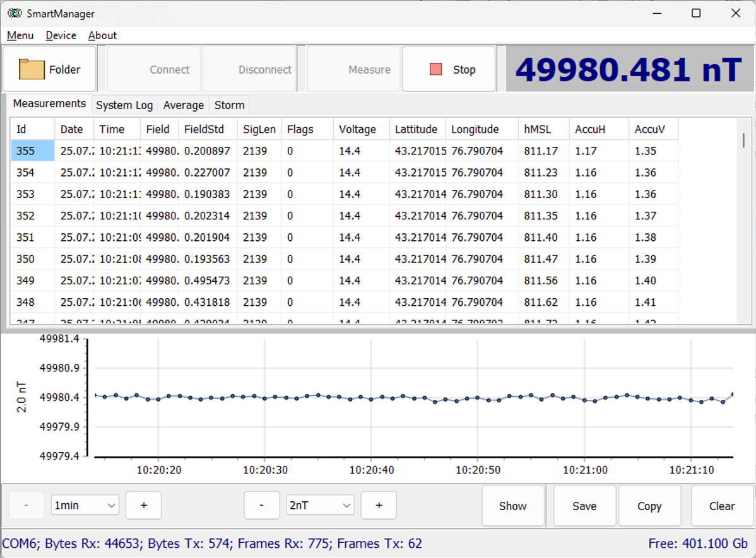Expand the 2nT scale dropdown
The image size is (756, 558).
[320, 505]
